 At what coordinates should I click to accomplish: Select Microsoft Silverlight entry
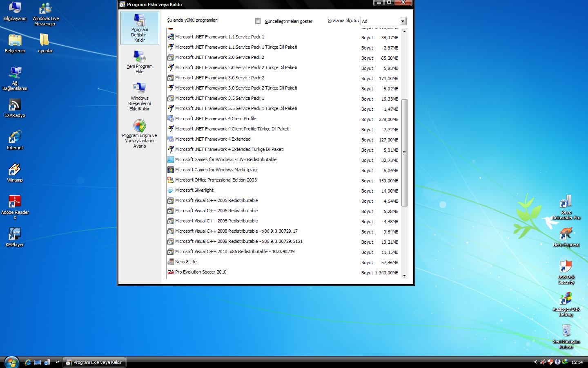[x=283, y=190]
